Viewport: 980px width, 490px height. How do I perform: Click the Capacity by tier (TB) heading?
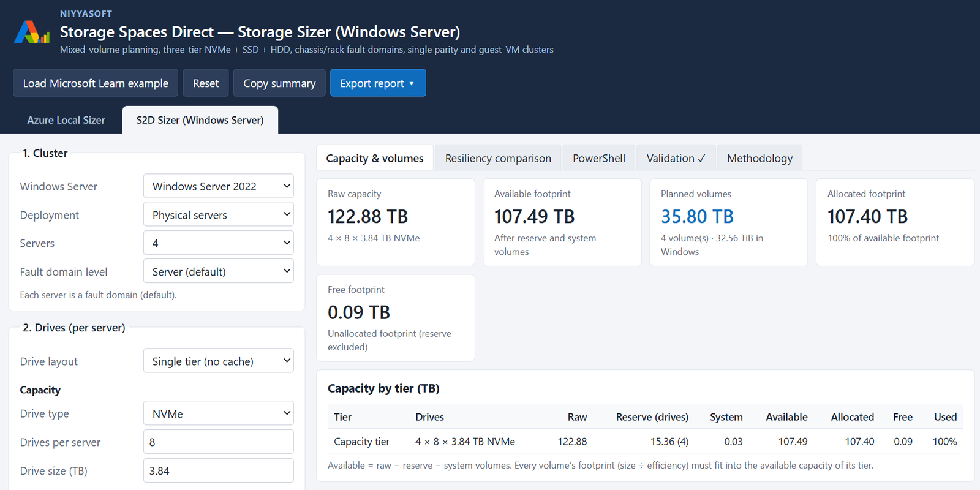[383, 388]
